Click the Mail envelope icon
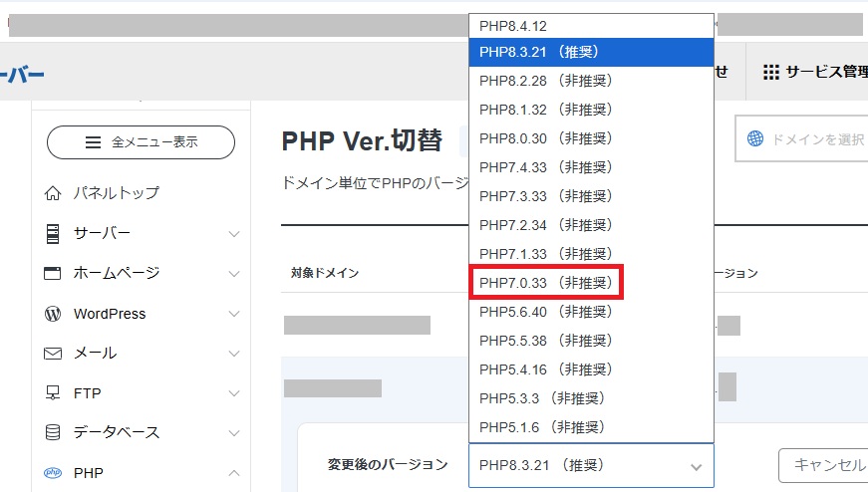Screen dimensions: 868x492 (x=53, y=354)
